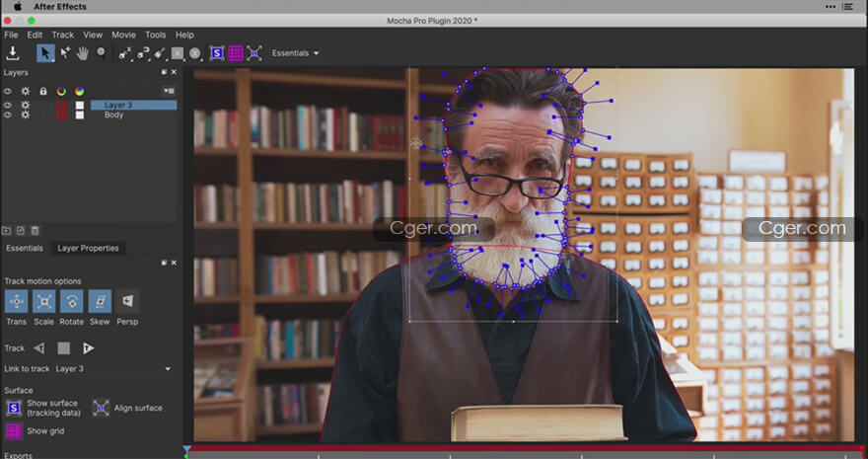The image size is (868, 459).
Task: Hide Layer 3 using eye icon
Action: [x=8, y=105]
